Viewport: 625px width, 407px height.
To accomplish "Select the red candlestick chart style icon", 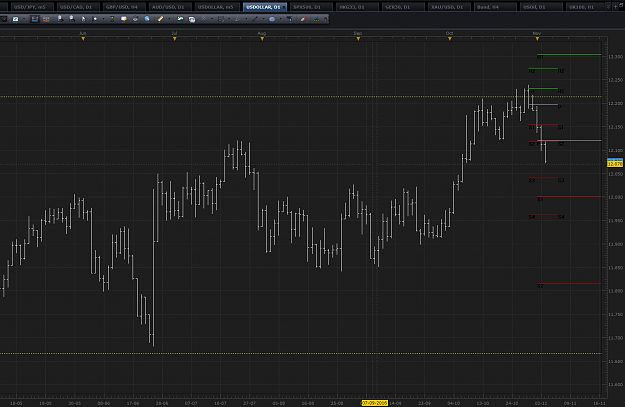I will tap(46, 19).
